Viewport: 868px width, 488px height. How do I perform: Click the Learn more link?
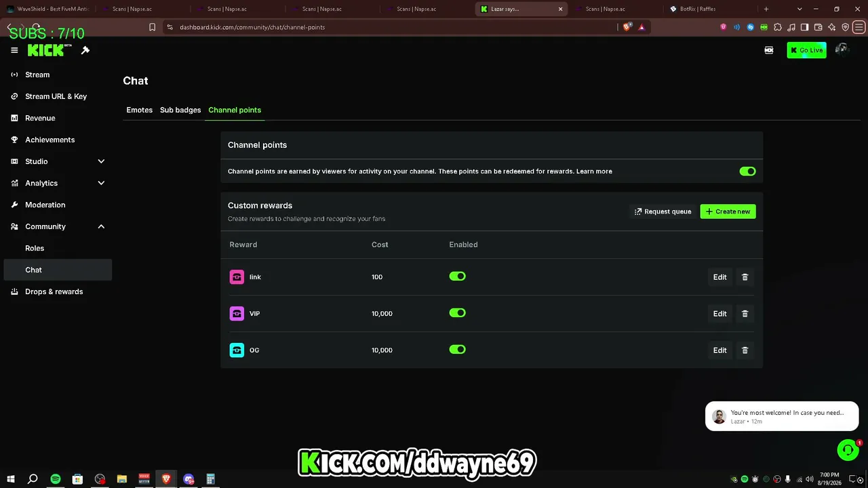pos(594,171)
